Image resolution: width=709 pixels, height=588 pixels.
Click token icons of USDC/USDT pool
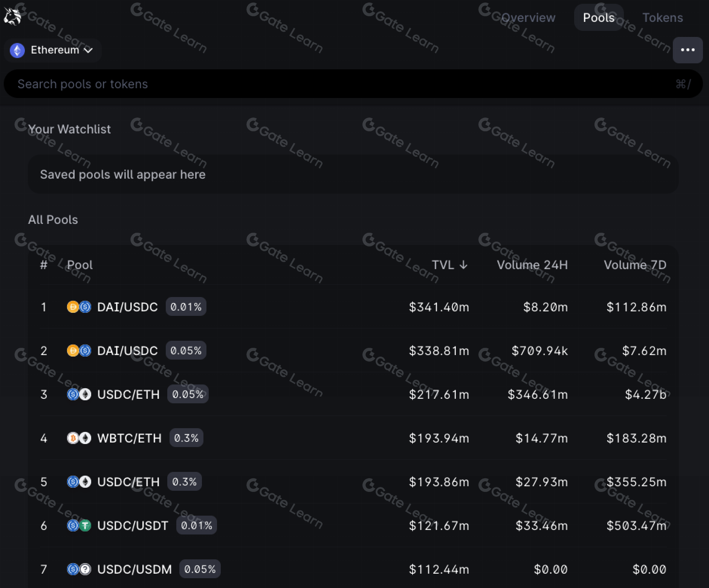pyautogui.click(x=79, y=525)
